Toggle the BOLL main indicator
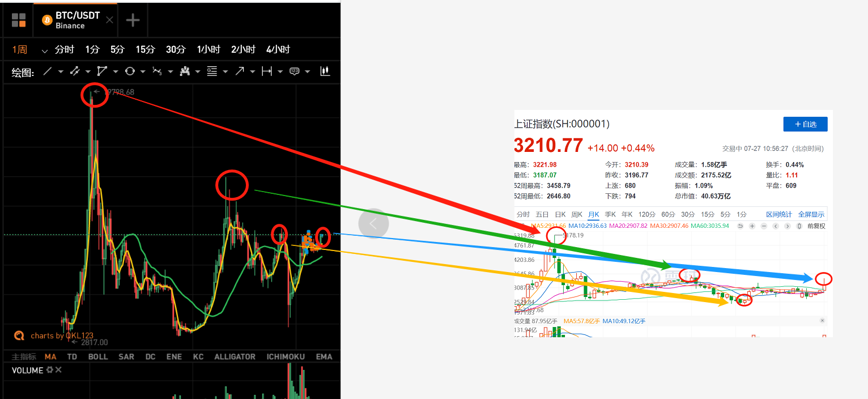The image size is (868, 399). coord(98,356)
